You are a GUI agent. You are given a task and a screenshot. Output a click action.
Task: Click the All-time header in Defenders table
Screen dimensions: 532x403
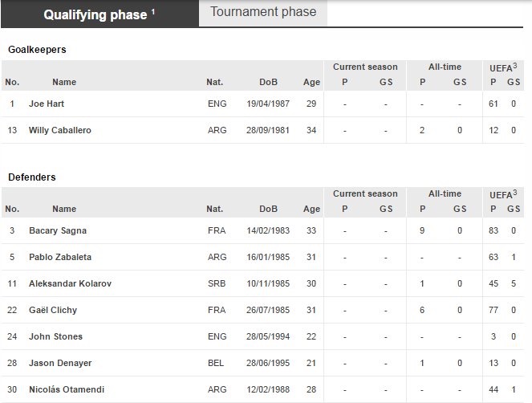coord(445,193)
